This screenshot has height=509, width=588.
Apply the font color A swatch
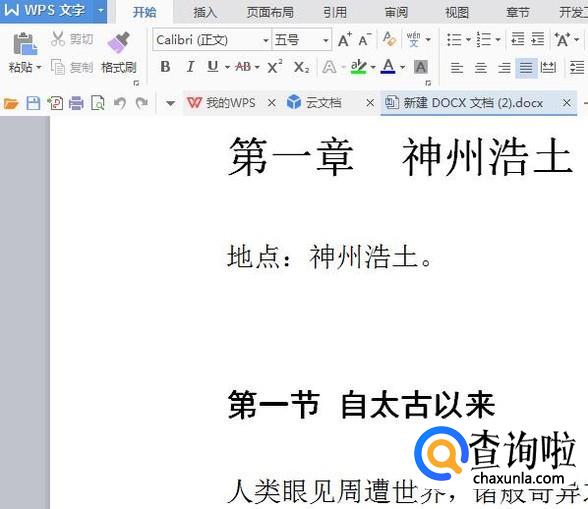388,67
